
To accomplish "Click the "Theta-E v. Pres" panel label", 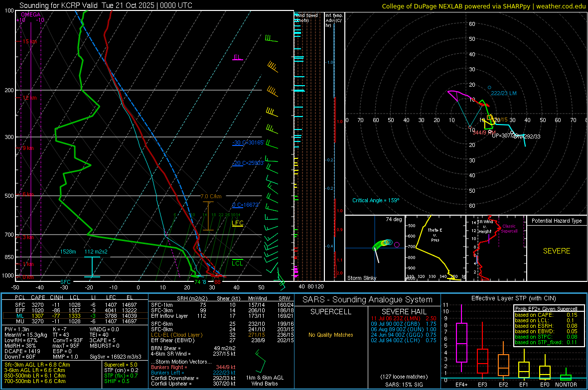I will [435, 235].
